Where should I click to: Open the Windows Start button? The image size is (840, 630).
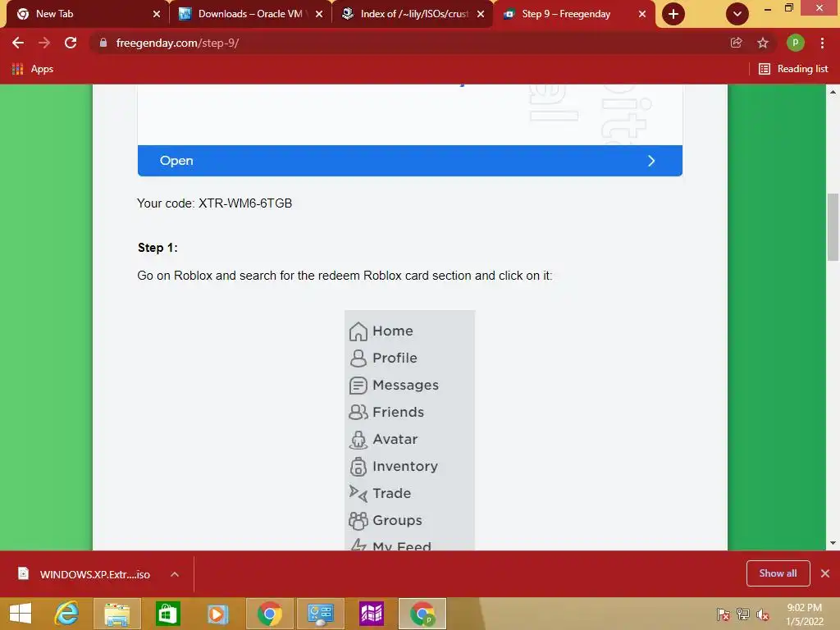coord(21,614)
